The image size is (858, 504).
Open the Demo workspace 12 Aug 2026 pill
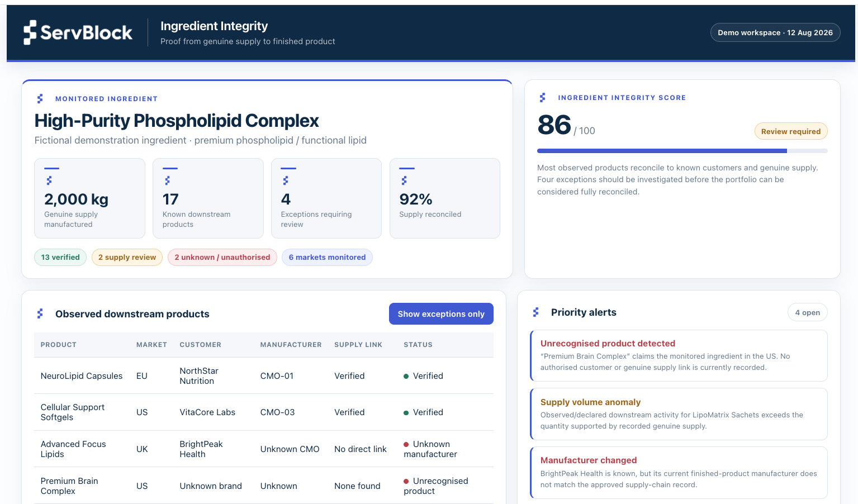coord(775,32)
